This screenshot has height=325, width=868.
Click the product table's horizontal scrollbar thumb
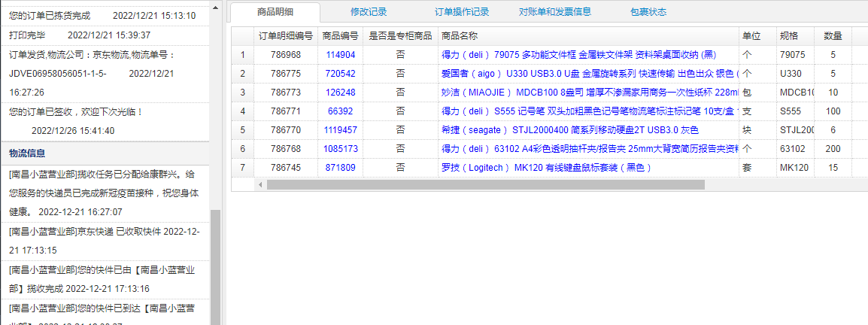485,184
